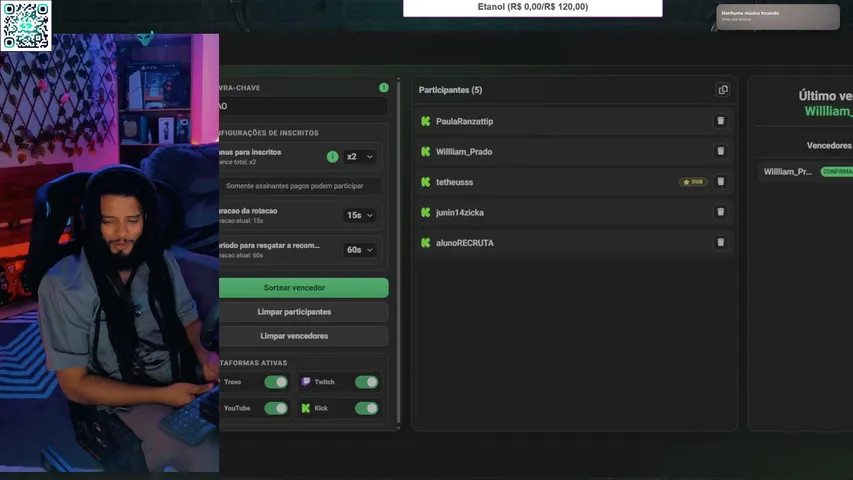Click the keyword input field
The image size is (853, 480).
click(x=304, y=106)
